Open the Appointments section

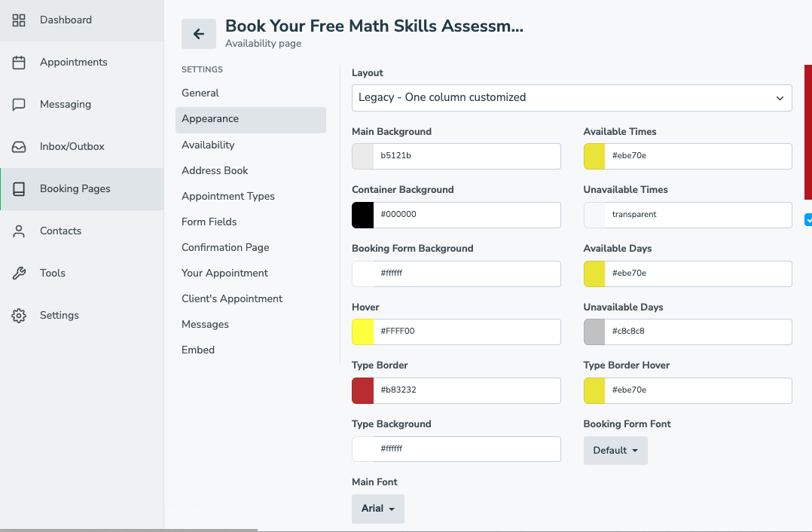point(82,62)
